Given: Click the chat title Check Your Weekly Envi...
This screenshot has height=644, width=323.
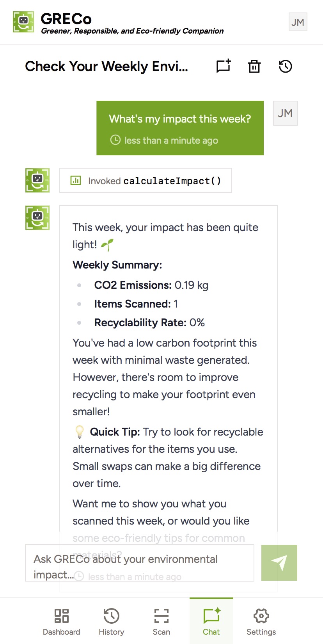Looking at the screenshot, I should 106,66.
